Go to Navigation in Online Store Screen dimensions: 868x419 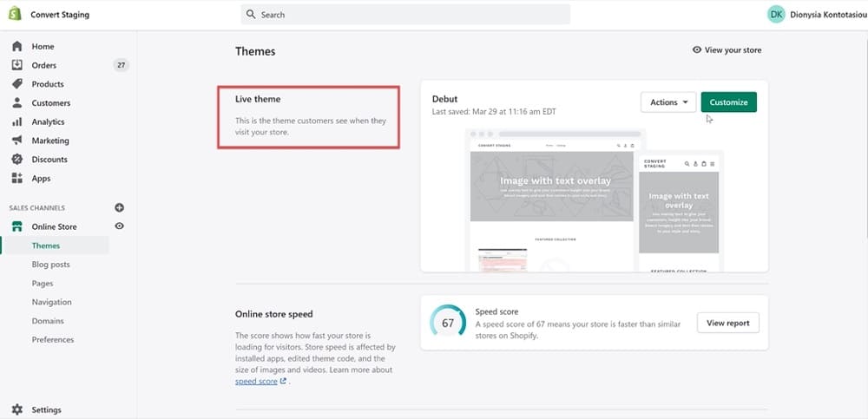pyautogui.click(x=52, y=302)
